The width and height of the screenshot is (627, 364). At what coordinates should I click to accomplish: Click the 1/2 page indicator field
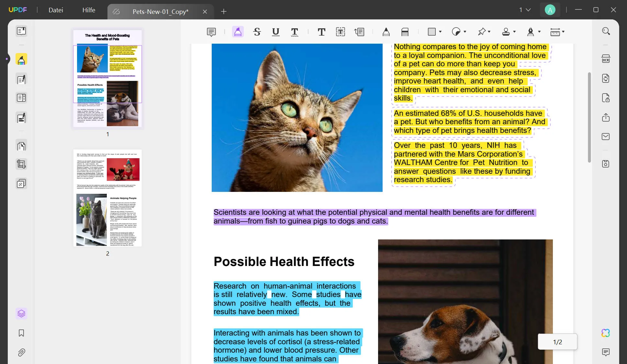557,342
